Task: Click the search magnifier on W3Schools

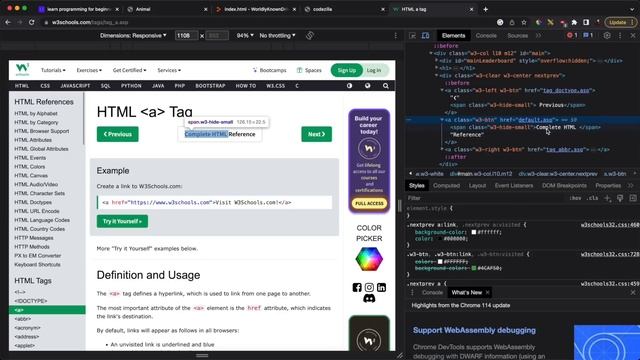Action: click(386, 86)
